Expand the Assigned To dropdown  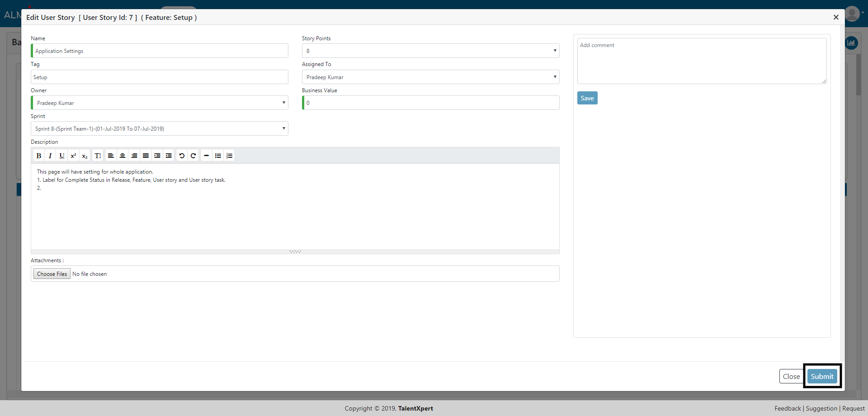click(430, 77)
